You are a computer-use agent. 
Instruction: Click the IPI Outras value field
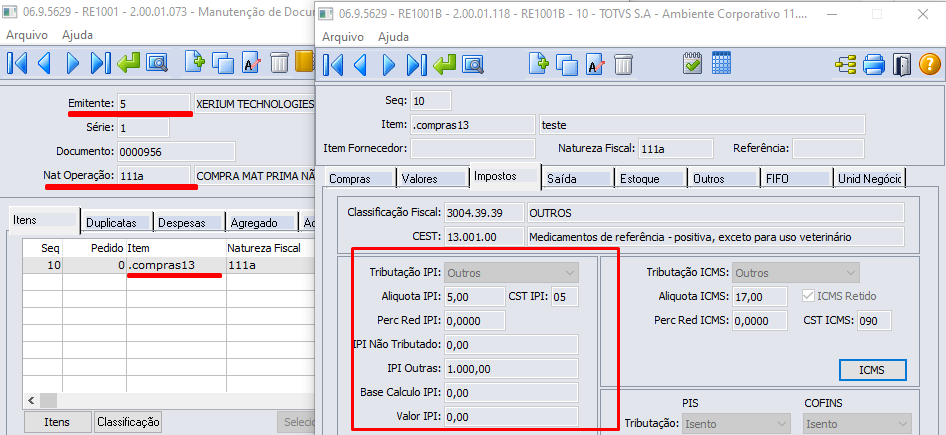pos(511,369)
